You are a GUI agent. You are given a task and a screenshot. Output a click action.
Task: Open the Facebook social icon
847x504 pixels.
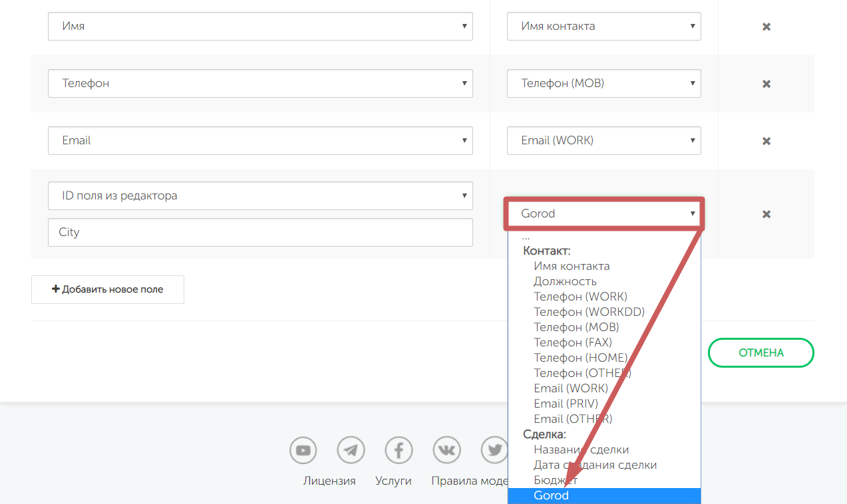click(x=399, y=451)
